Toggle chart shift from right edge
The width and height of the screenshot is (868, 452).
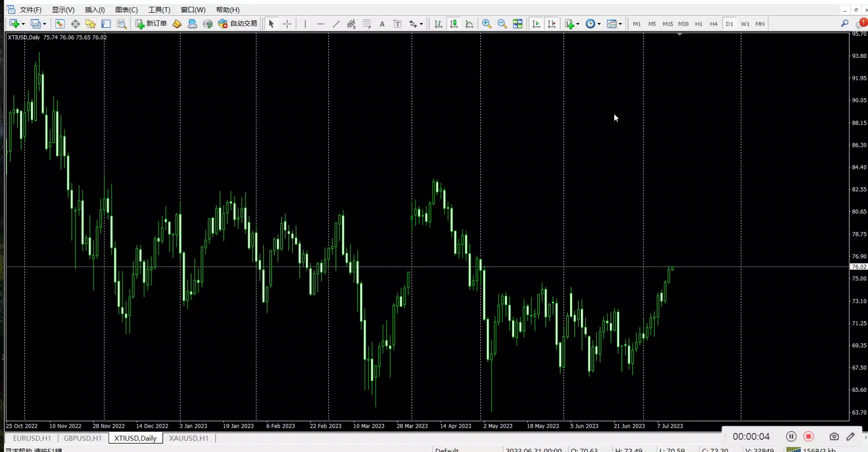pos(551,24)
